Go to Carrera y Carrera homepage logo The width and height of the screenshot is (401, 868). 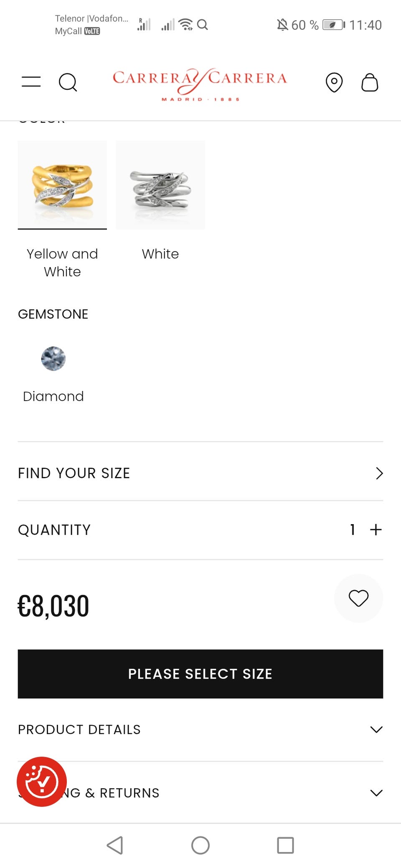coord(200,83)
